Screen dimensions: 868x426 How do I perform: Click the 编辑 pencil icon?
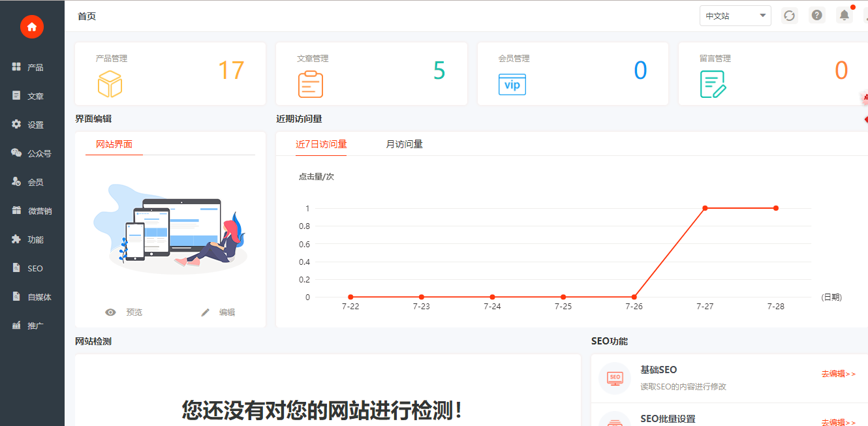206,312
